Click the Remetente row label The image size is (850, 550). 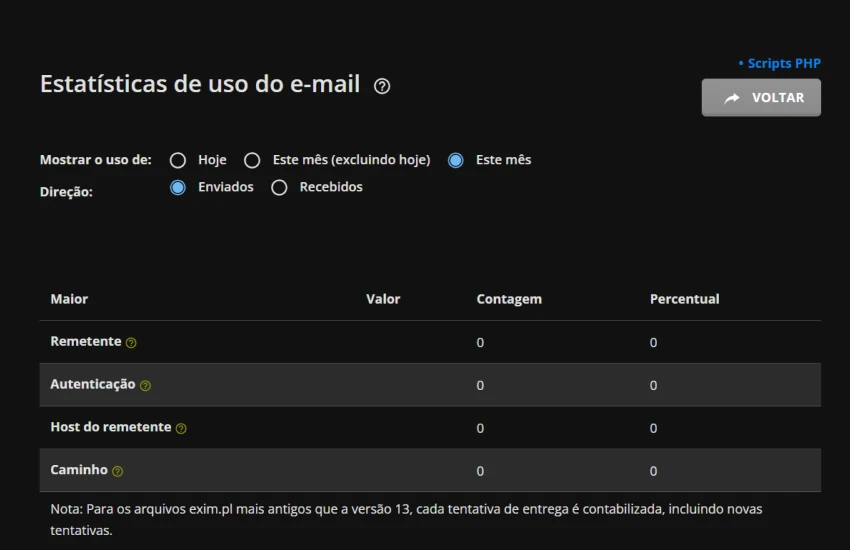[86, 341]
